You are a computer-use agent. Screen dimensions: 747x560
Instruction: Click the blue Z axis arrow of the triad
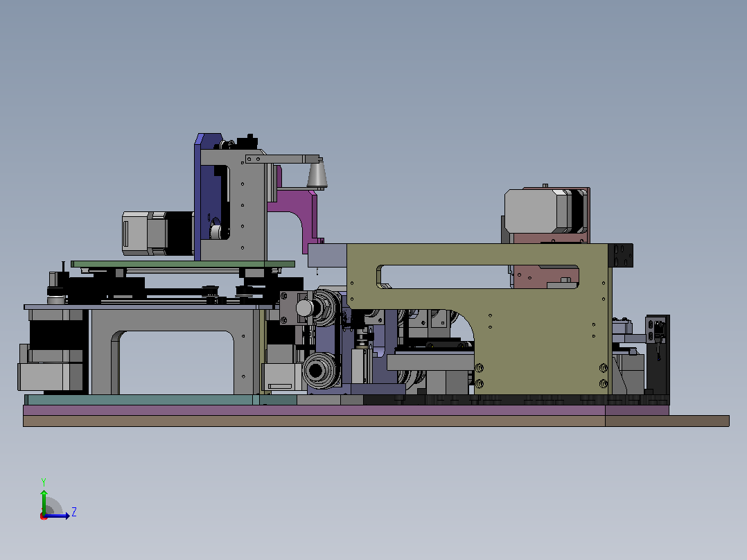tap(59, 516)
